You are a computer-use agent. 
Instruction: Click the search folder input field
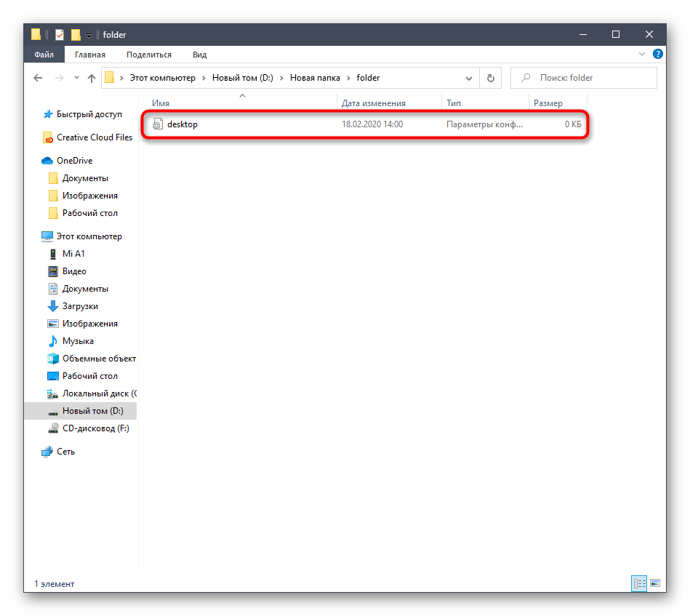point(584,78)
